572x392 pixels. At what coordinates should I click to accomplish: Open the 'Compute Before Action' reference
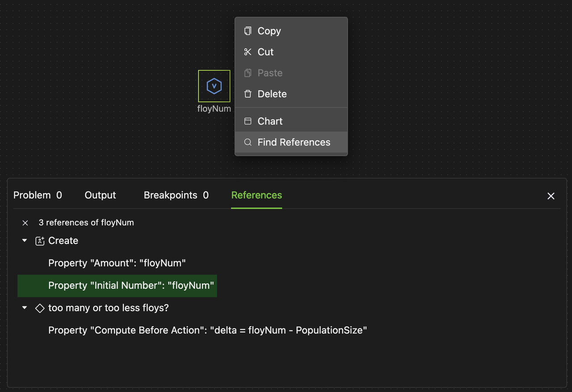207,330
